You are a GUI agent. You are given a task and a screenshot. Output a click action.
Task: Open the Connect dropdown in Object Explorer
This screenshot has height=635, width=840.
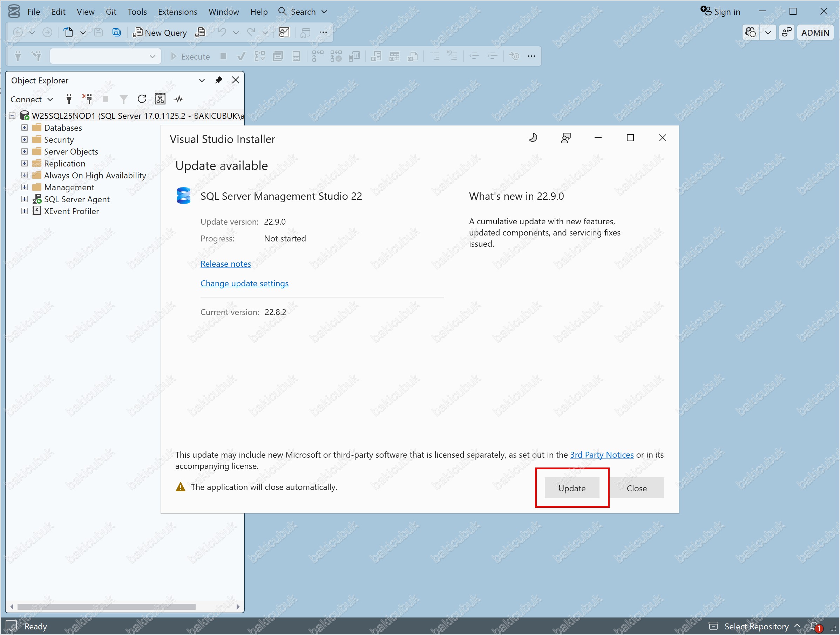[32, 99]
